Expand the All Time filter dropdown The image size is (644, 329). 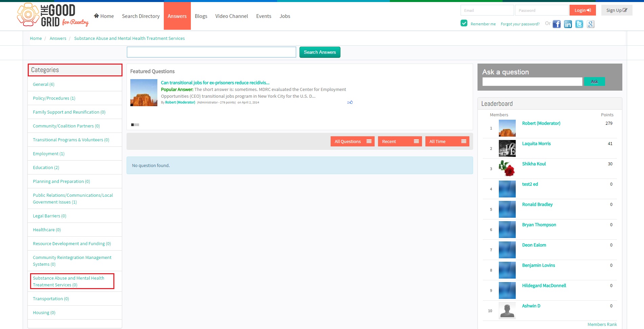[447, 141]
